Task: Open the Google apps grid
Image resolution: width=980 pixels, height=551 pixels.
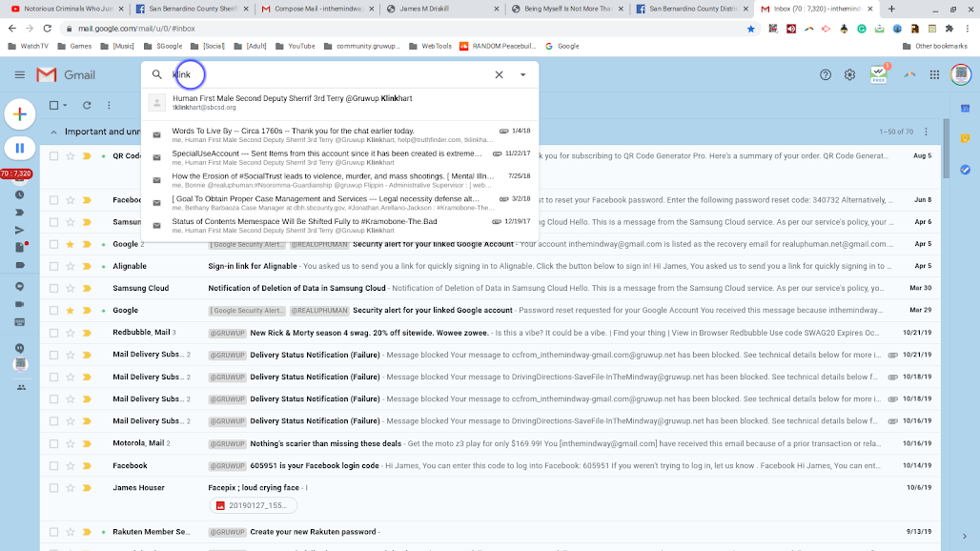Action: 934,75
